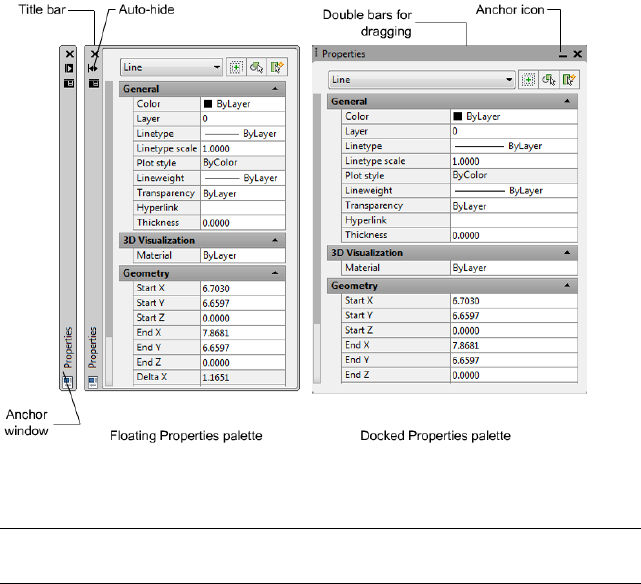Edit Linetype scale 1.0000 in floating palette
The width and height of the screenshot is (641, 584).
coord(243,148)
